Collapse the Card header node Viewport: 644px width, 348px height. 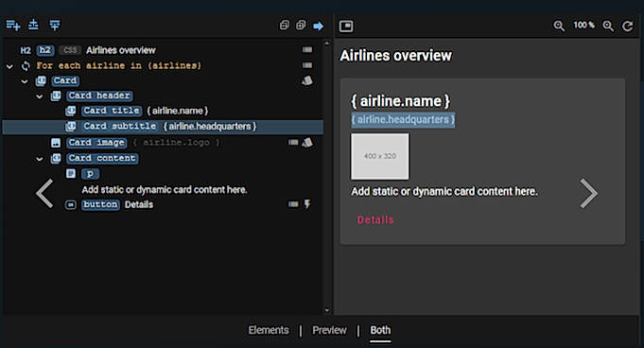point(40,96)
